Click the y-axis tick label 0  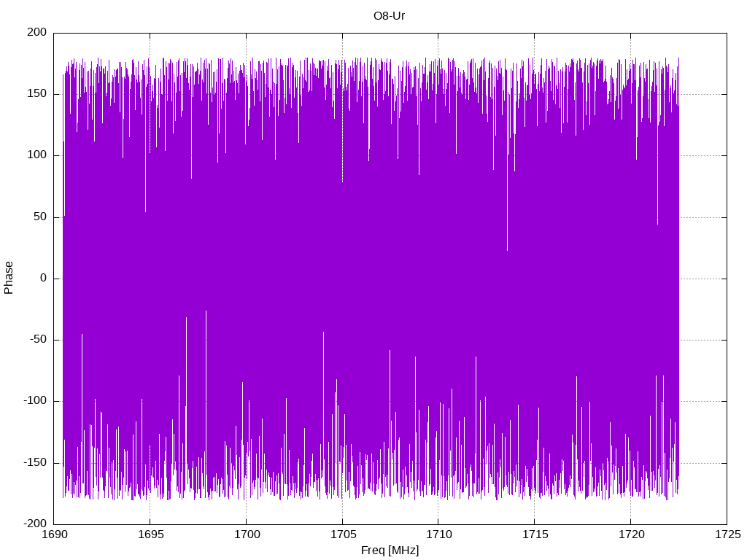[44, 278]
